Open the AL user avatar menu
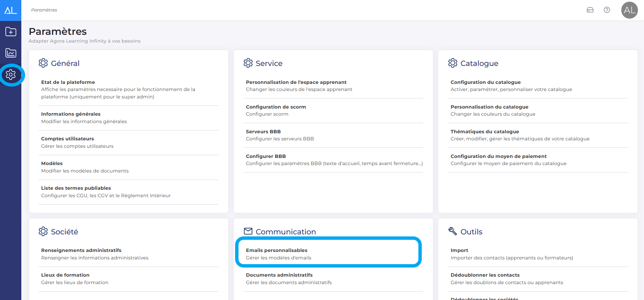Viewport: 644px width, 300px height. click(x=629, y=10)
